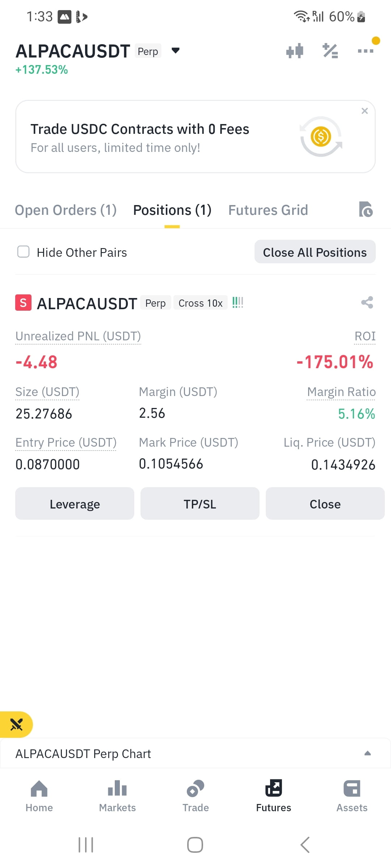Open ALPACAUSDT pair selector dropdown arrow

pos(176,51)
